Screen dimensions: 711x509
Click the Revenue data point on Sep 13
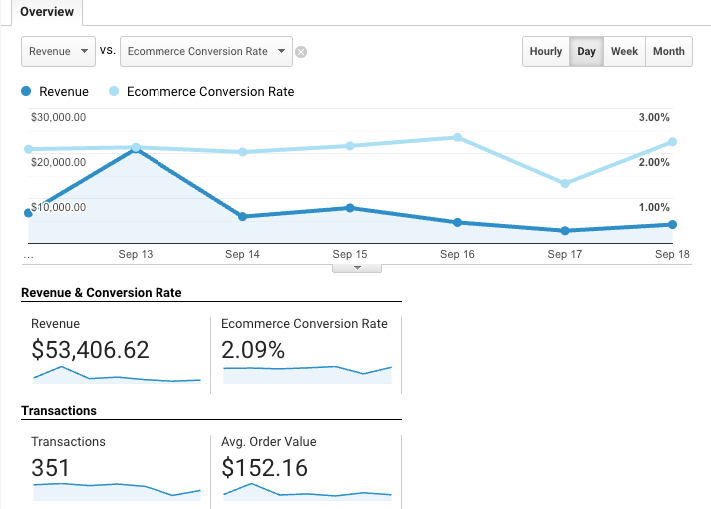pyautogui.click(x=136, y=150)
